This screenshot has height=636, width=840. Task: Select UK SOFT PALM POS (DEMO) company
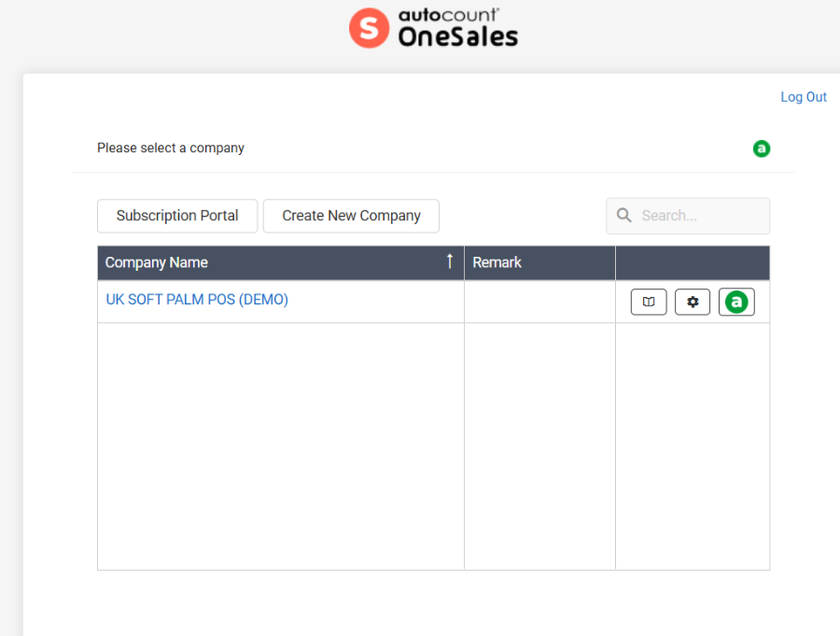point(197,299)
